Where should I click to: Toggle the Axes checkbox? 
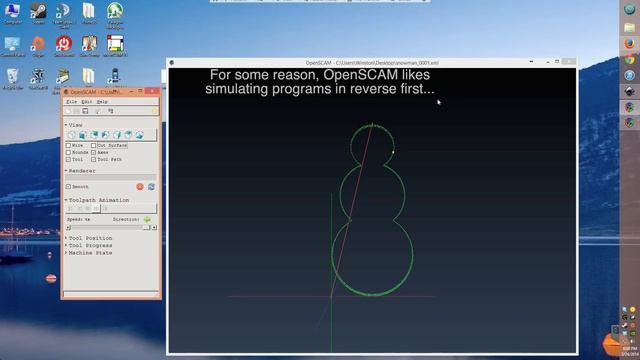[93, 152]
